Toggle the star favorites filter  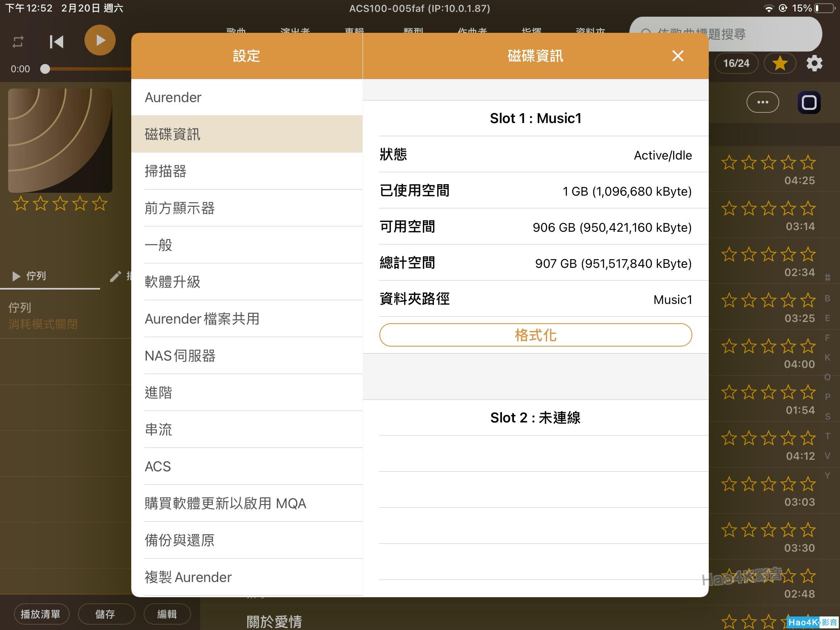[x=779, y=64]
